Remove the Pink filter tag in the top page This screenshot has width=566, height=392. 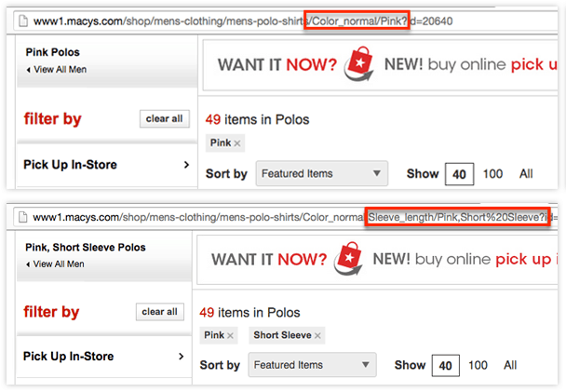coord(236,143)
